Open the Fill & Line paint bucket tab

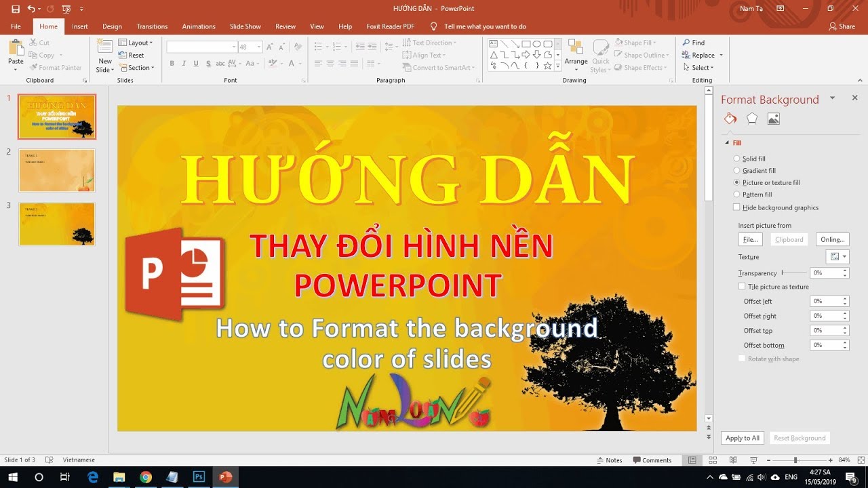click(730, 119)
